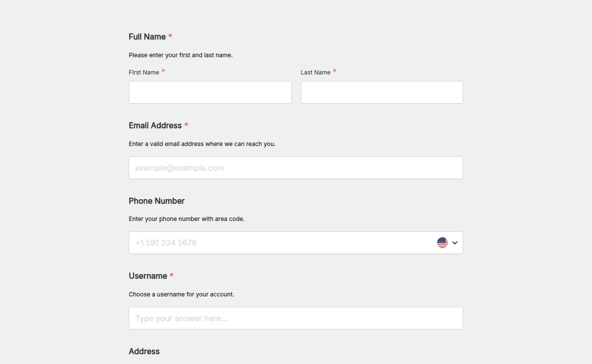Click the first and last name helper text
The image size is (592, 364).
point(181,55)
